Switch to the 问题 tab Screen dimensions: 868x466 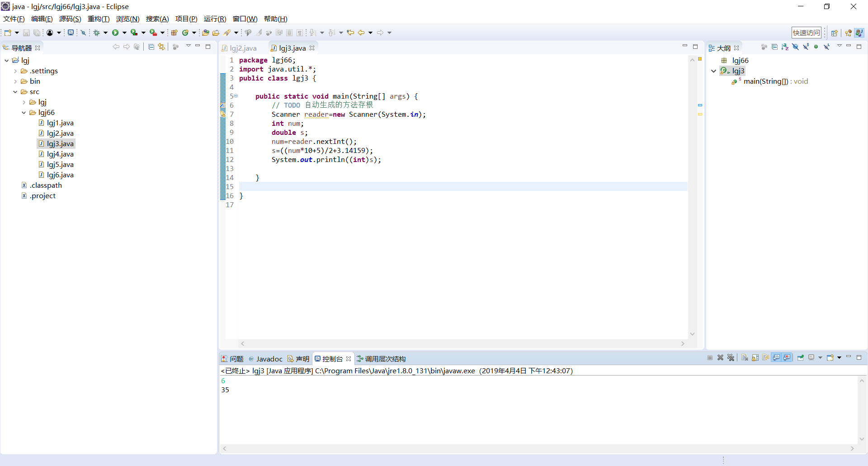236,359
